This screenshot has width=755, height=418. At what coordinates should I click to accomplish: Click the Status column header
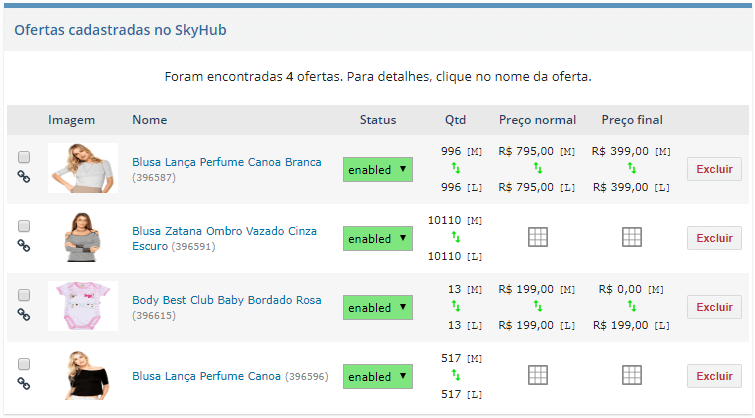378,120
